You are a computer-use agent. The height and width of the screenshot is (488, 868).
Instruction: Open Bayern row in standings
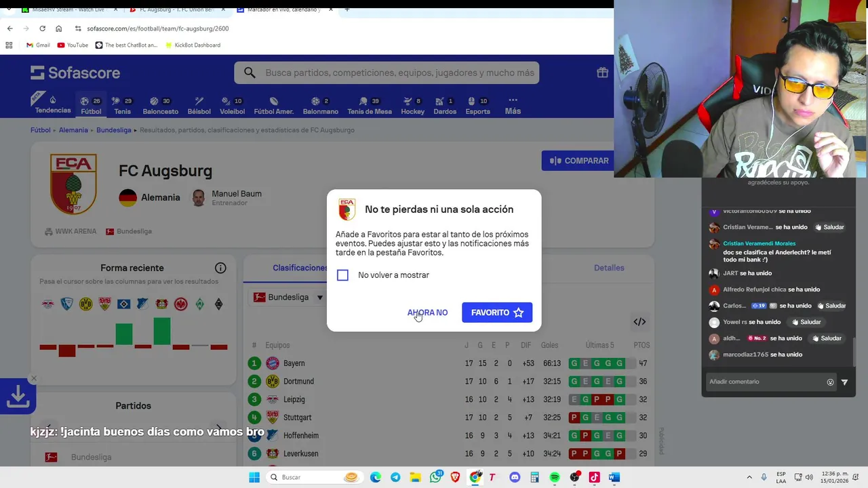click(x=449, y=363)
